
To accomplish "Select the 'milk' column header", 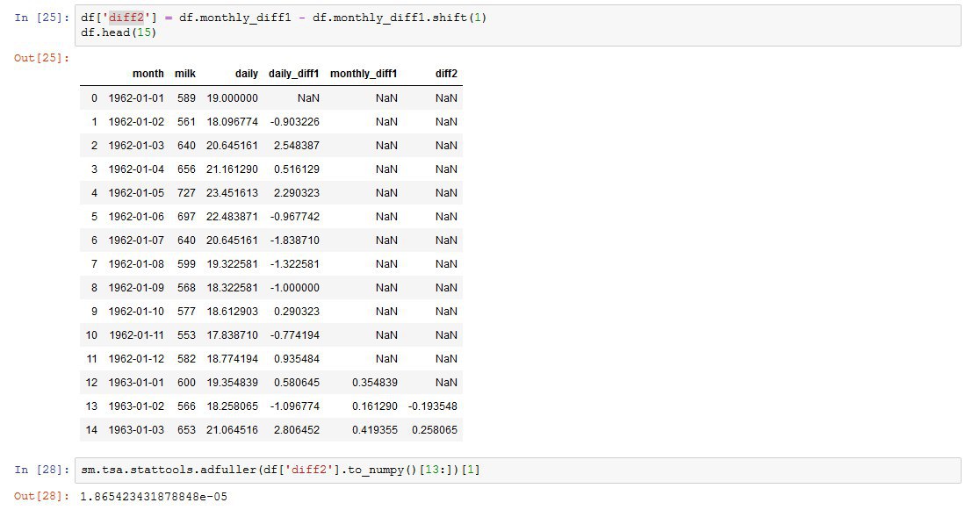I will (185, 74).
